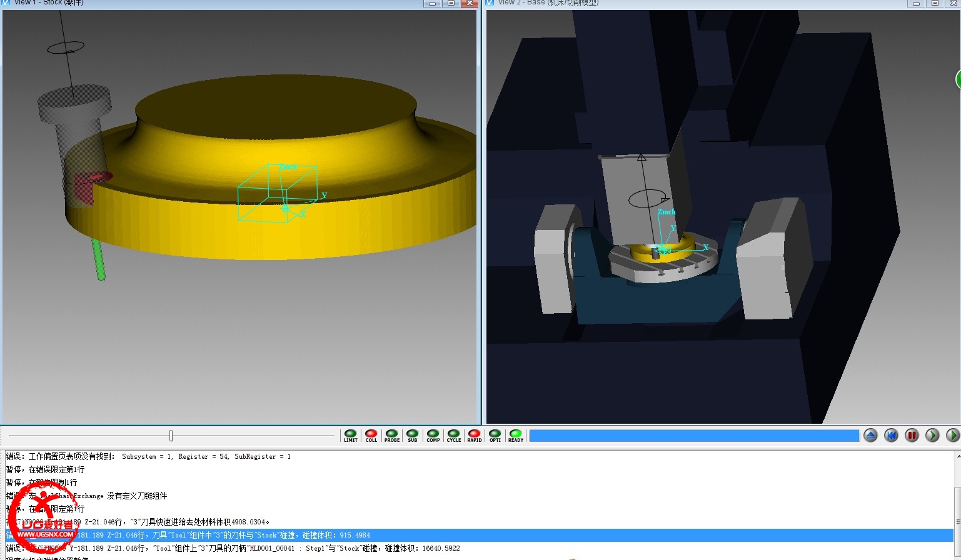Maximize the View 1 Stock window

point(451,3)
